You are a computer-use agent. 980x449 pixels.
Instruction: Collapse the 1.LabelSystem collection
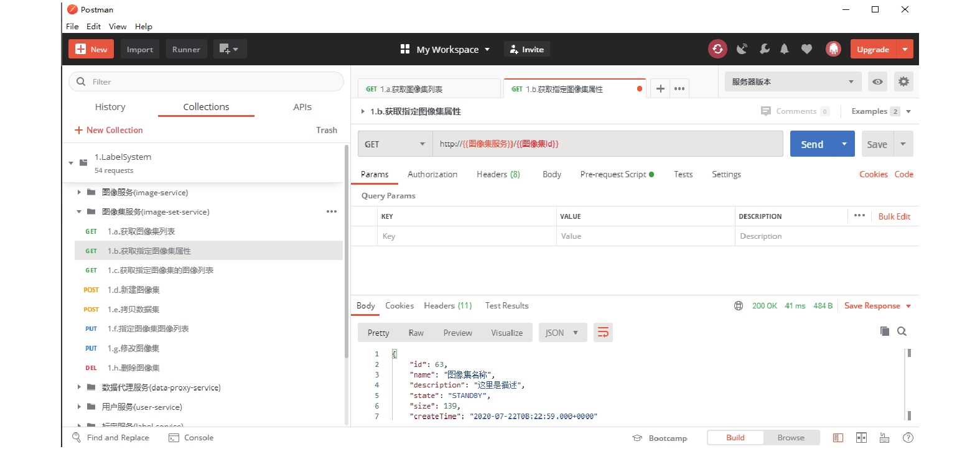click(71, 163)
